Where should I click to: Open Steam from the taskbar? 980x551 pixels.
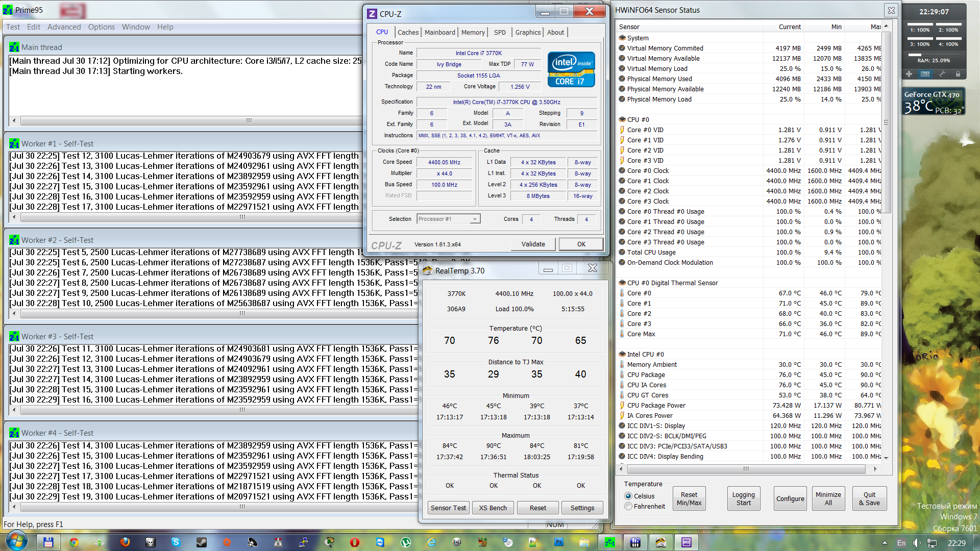(202, 542)
